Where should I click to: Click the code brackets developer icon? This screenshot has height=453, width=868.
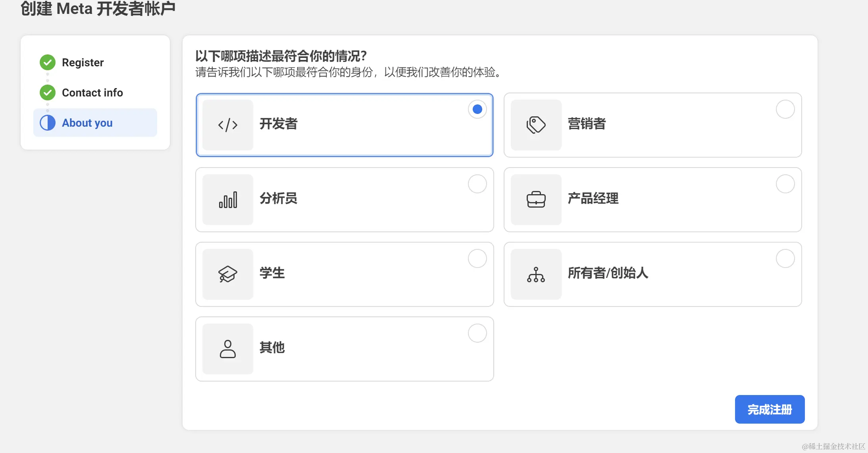[228, 125]
